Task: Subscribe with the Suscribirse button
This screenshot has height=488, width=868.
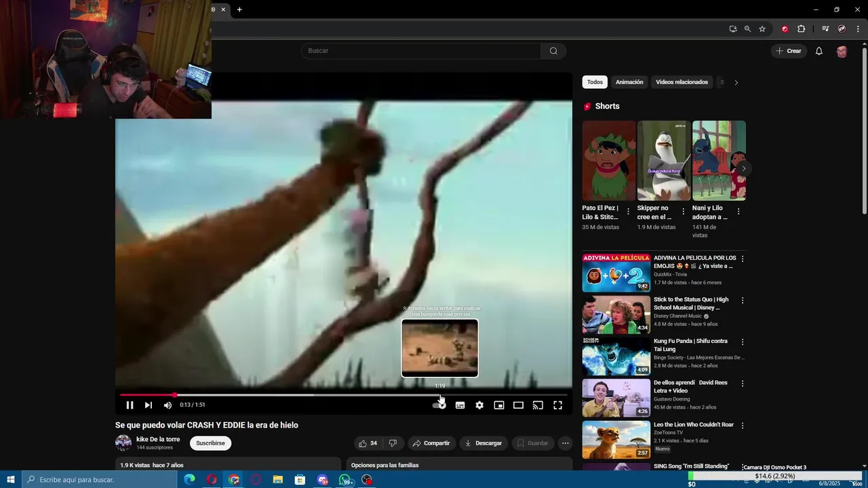Action: click(210, 443)
